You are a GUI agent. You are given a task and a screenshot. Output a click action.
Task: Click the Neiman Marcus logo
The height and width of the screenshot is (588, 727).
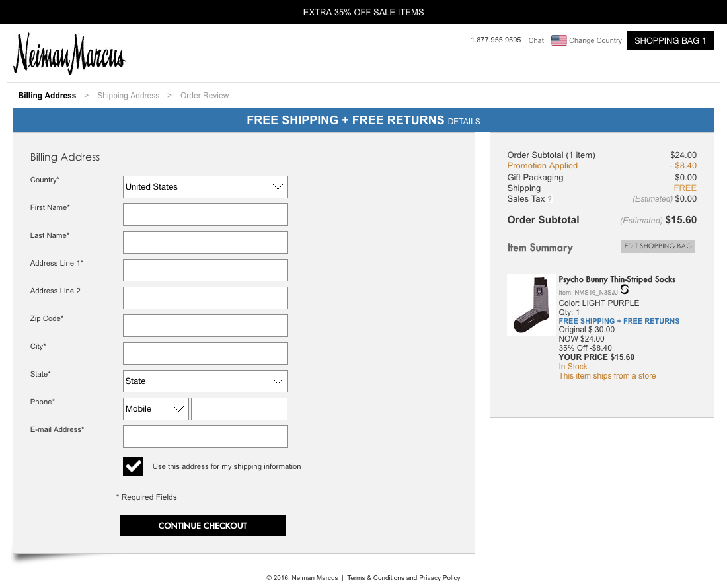click(x=69, y=54)
